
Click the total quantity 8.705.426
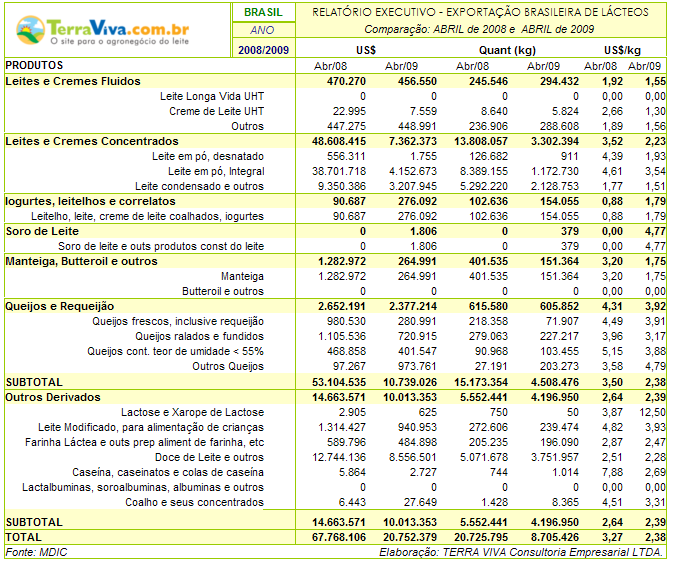[x=555, y=537]
